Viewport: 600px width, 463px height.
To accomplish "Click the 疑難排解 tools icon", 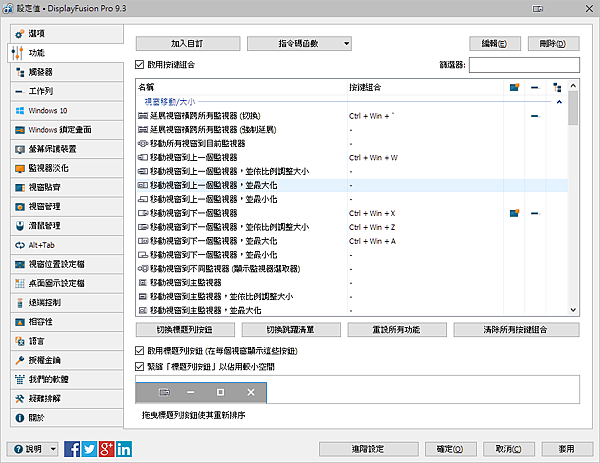I will (x=20, y=399).
